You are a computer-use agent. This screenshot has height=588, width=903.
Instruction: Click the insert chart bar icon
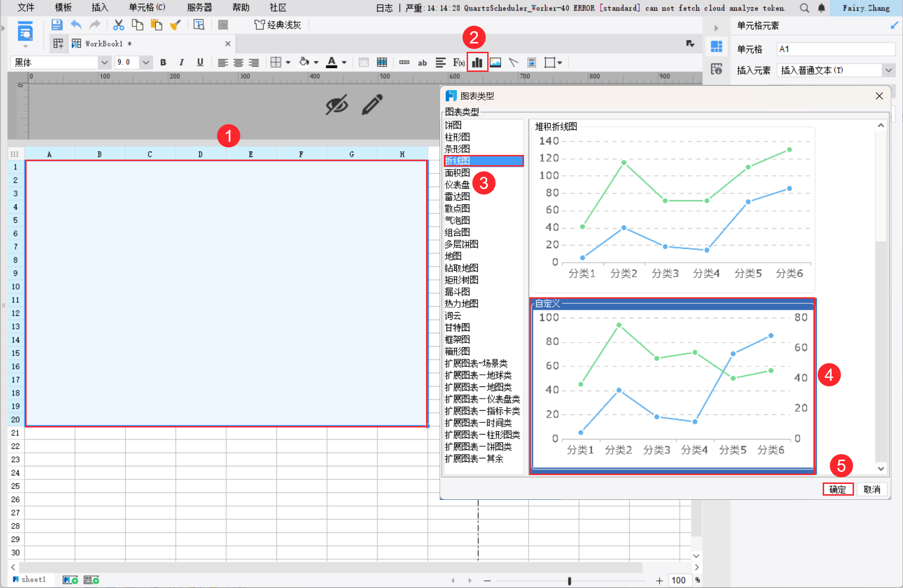[477, 63]
